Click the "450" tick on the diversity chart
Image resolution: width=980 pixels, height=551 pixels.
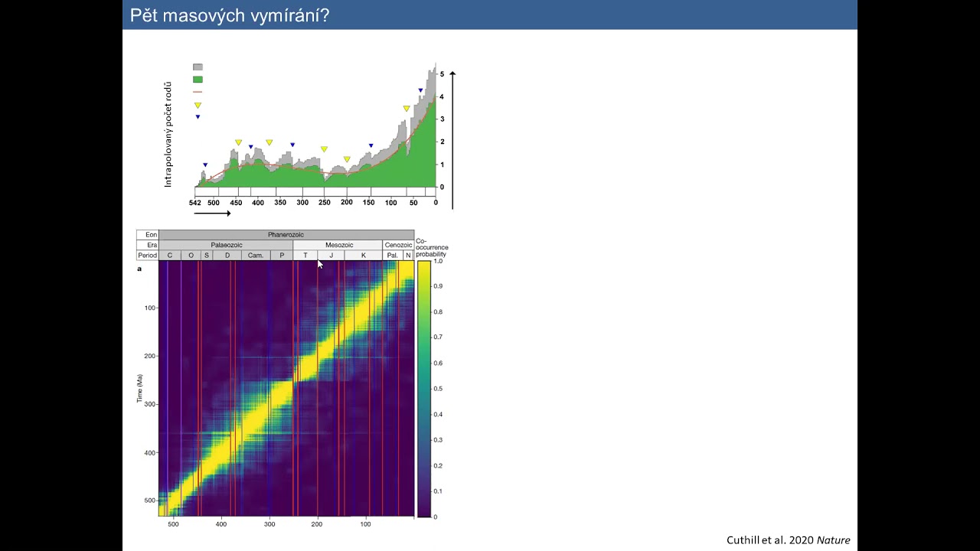236,203
